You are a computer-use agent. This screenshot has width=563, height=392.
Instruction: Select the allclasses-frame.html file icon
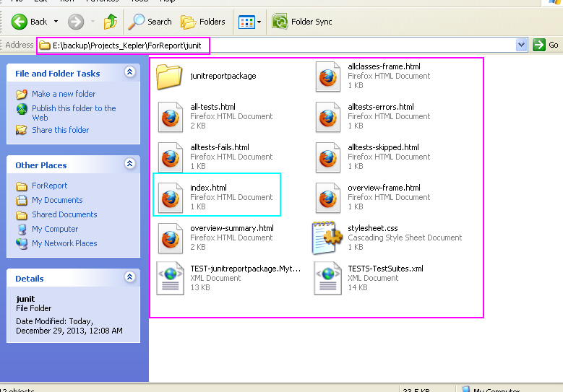(328, 77)
